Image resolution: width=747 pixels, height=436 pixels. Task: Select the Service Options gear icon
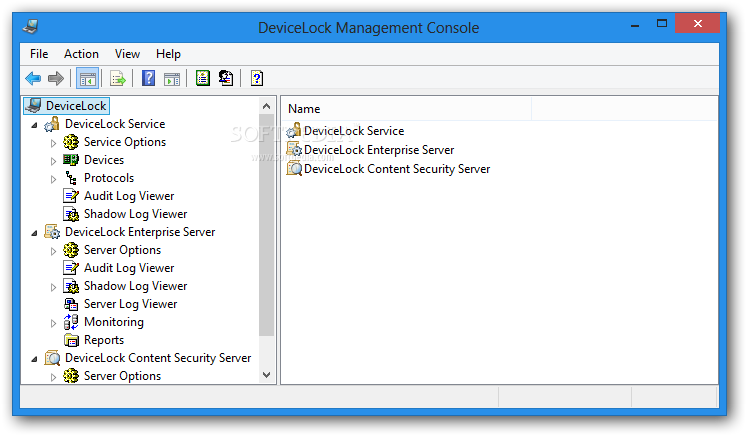(x=71, y=142)
